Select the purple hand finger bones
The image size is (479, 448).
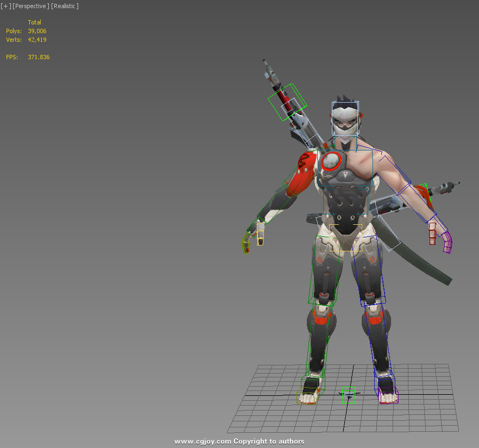448,242
